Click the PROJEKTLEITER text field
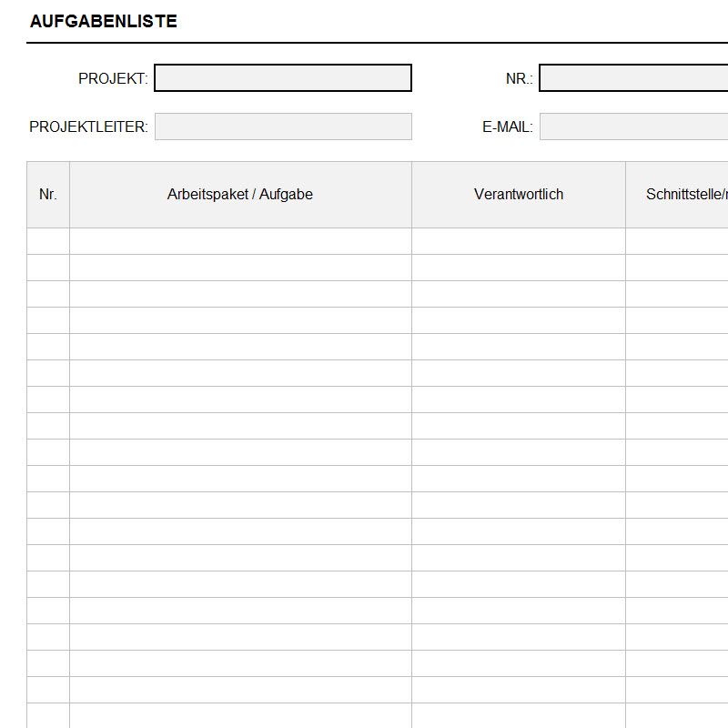This screenshot has height=728, width=728. coord(283,126)
